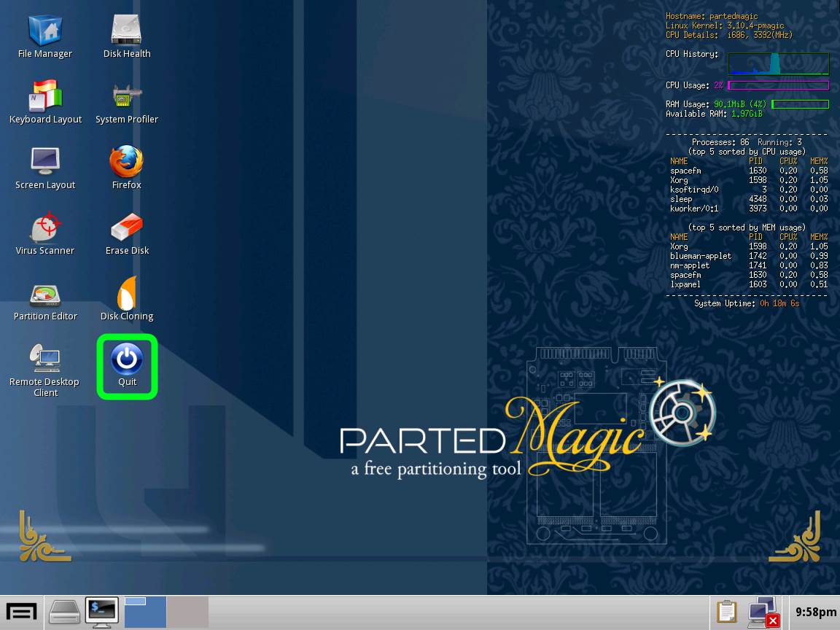
Task: Click the CPU Usage bar in monitor
Action: [778, 85]
